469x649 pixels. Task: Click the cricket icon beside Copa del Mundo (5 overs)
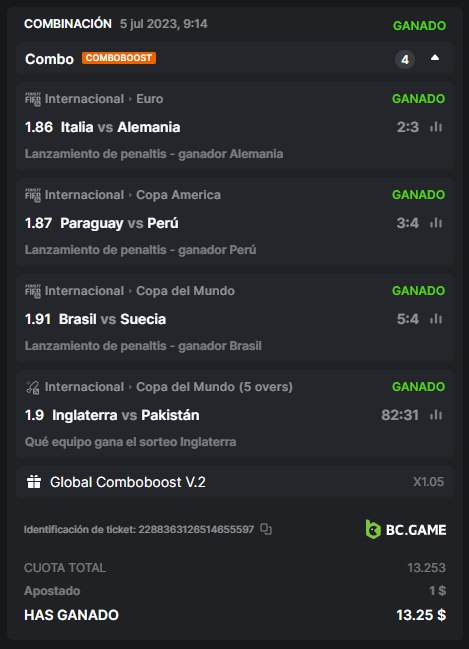pos(33,387)
